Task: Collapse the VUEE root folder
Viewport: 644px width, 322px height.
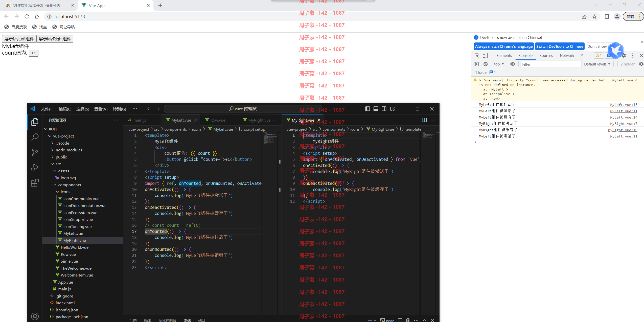Action: pyautogui.click(x=46, y=129)
